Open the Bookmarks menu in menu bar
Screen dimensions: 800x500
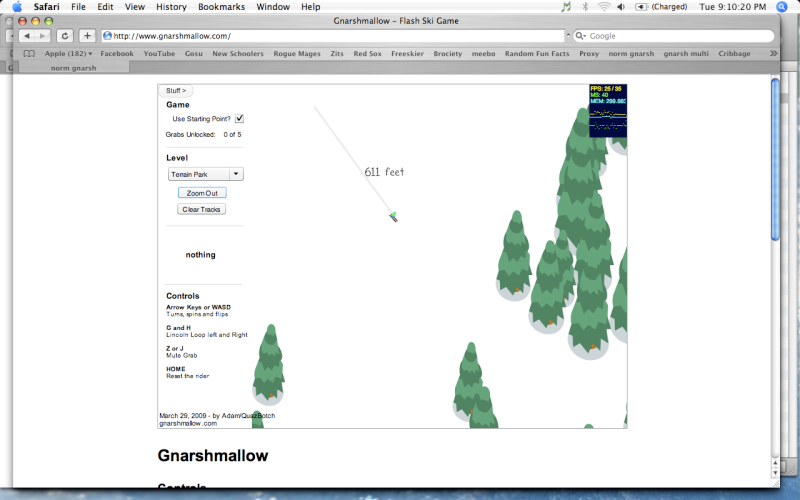click(x=221, y=7)
